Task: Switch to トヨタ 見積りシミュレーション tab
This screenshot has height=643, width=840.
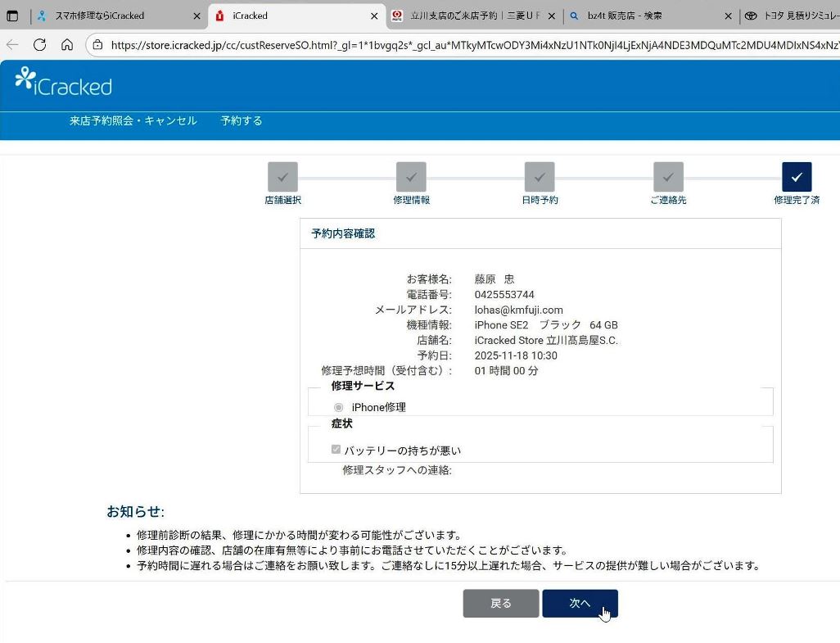Action: tap(793, 16)
